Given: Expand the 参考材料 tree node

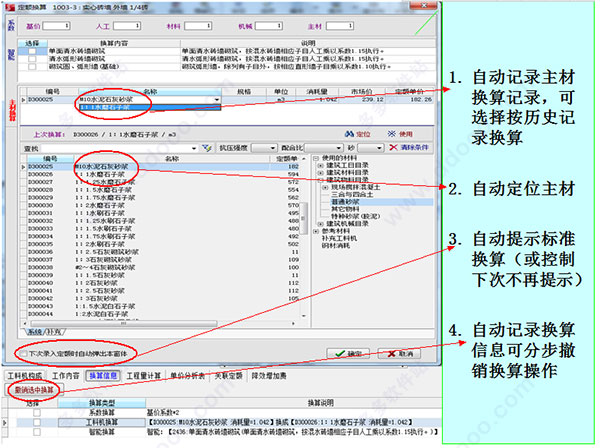Looking at the screenshot, I should click(x=316, y=231).
